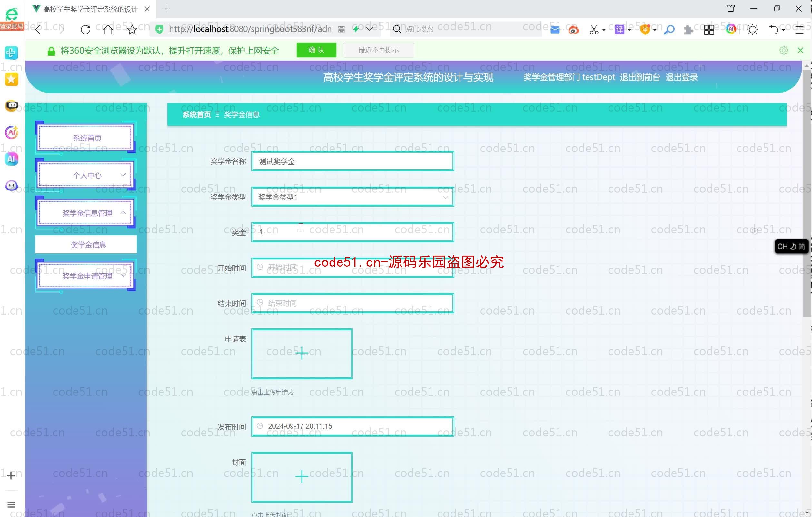Collapse the 奖学金信息管理 sidebar menu
Screen dimensions: 812x517
point(86,213)
